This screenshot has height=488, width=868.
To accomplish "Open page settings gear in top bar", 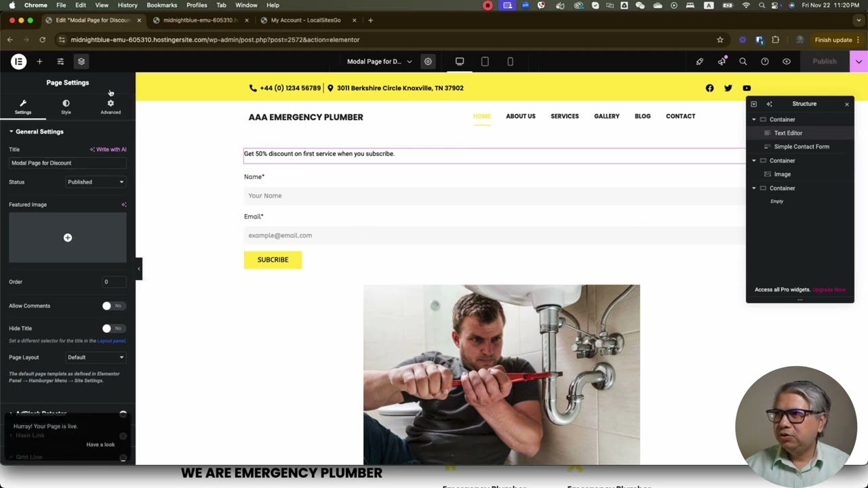I will point(428,62).
